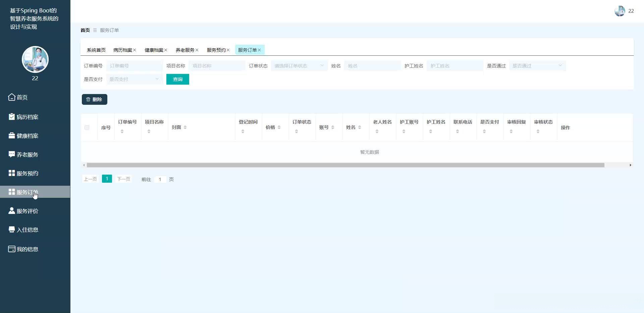Switch to the 服务预约 tab

click(x=216, y=50)
